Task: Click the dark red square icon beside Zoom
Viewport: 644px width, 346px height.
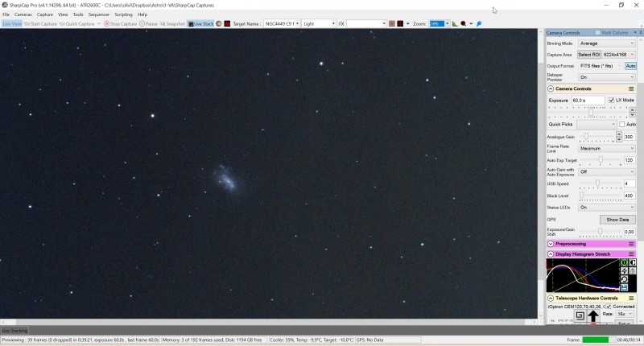Action: (x=400, y=24)
